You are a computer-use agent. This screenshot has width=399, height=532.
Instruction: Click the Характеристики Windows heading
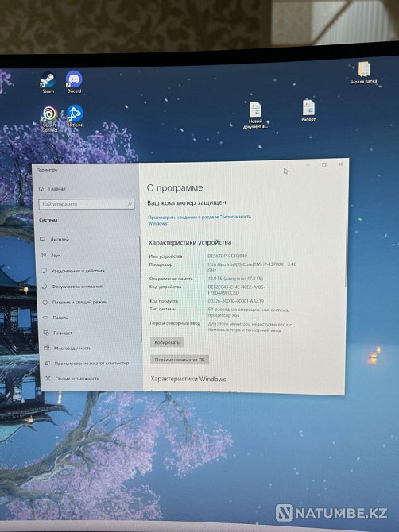point(188,379)
